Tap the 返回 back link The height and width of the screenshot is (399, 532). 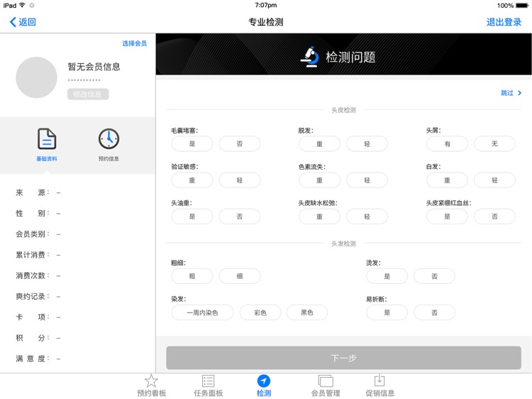27,22
